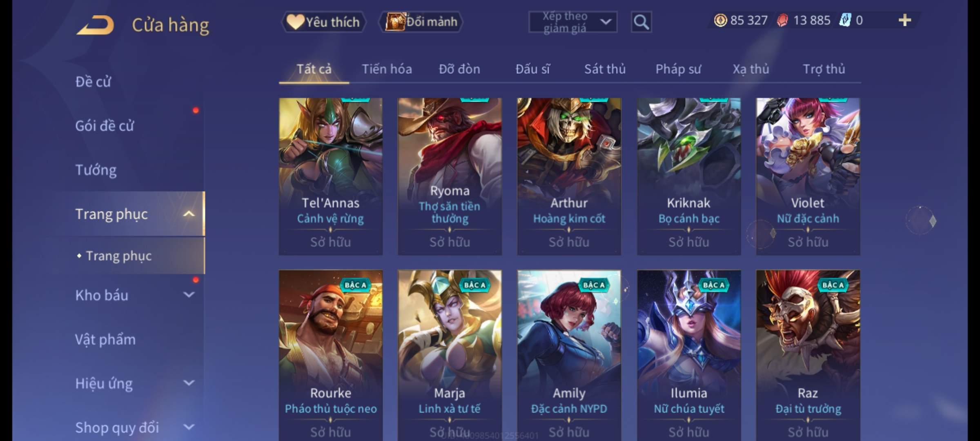Tap the red ruby currency icon
This screenshot has height=441, width=980.
coord(782,20)
